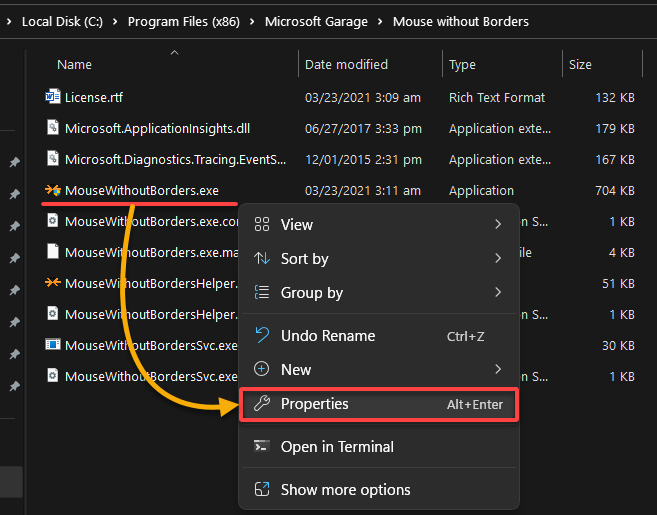This screenshot has height=515, width=657.
Task: Click the MouseWithoutBordersSvc.exe window icon
Action: (x=53, y=345)
